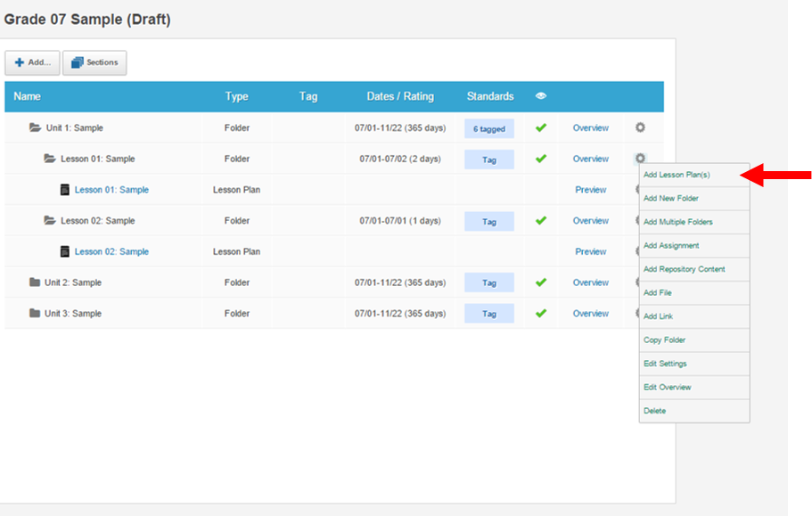
Task: Toggle visibility checkmark for Unit 1: Sample
Action: (x=540, y=127)
